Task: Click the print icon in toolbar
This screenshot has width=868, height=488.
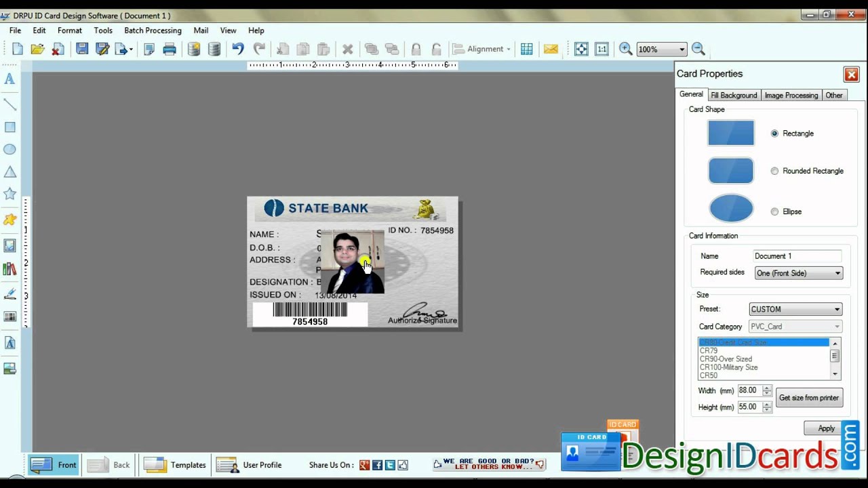Action: point(170,49)
